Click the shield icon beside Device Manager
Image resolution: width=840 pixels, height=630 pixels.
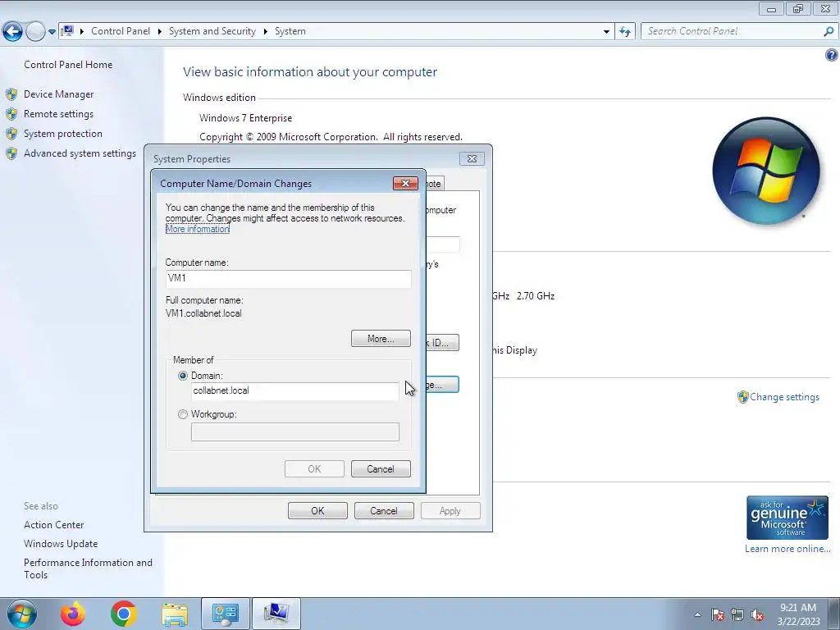[11, 95]
